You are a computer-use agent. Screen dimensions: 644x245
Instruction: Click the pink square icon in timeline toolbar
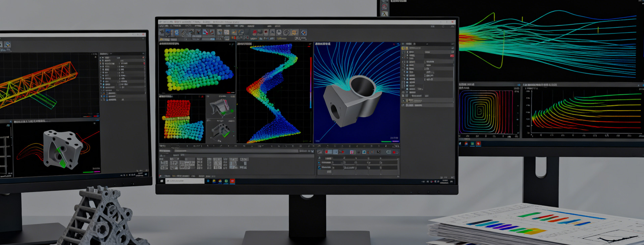352,152
